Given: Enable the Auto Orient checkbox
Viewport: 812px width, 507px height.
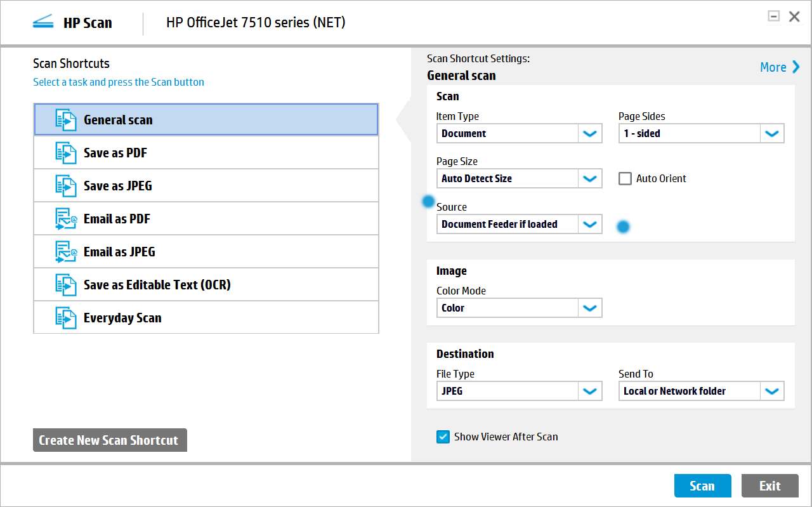Looking at the screenshot, I should pyautogui.click(x=625, y=178).
